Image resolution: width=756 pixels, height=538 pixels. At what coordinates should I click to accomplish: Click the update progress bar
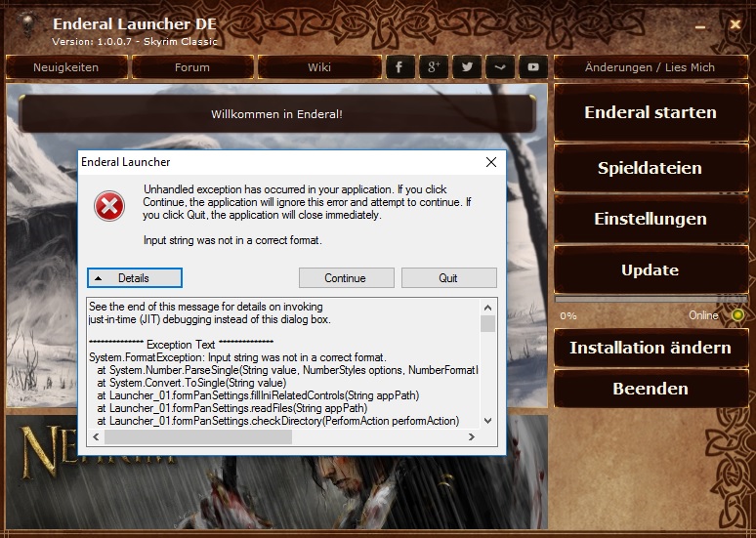[x=650, y=300]
